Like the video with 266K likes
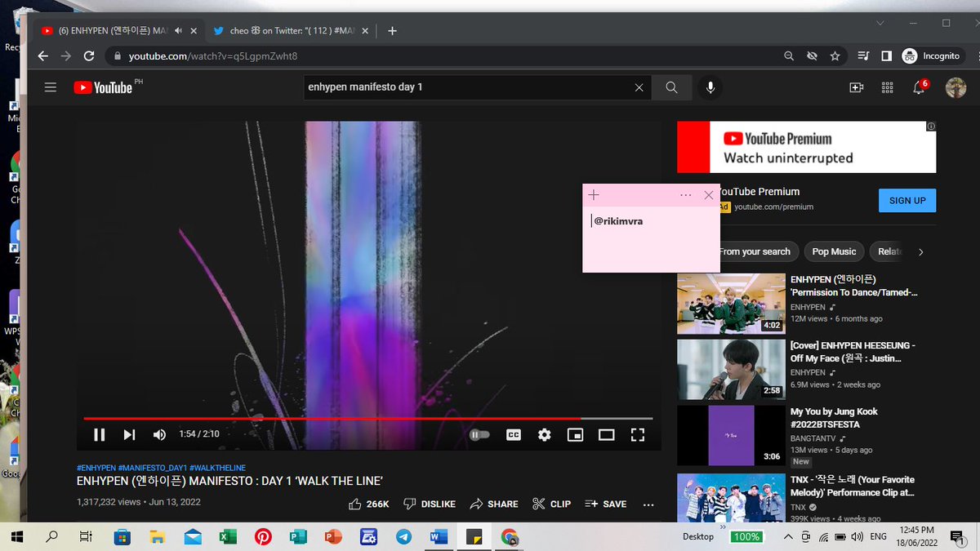Screen dimensions: 980x551 pos(369,504)
